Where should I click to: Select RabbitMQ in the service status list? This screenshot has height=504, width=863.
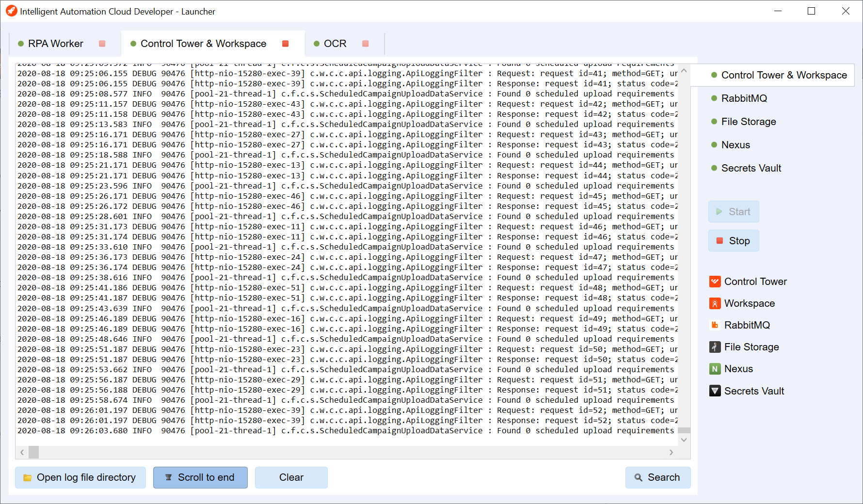(744, 98)
